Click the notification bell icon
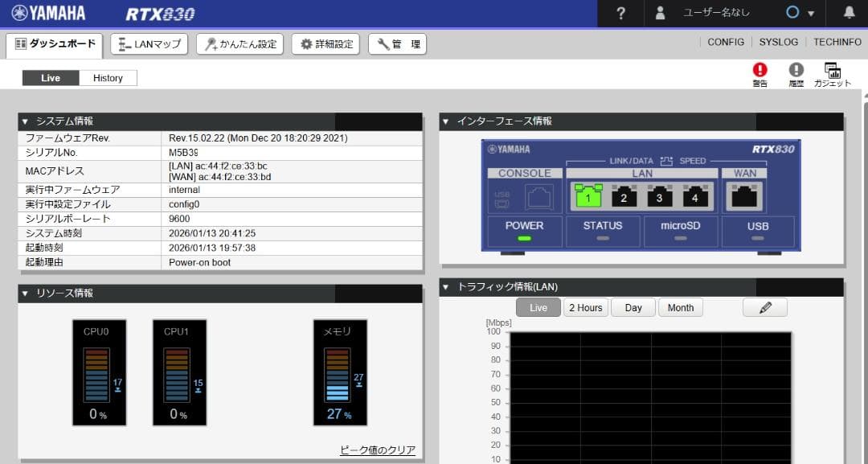 (850, 13)
